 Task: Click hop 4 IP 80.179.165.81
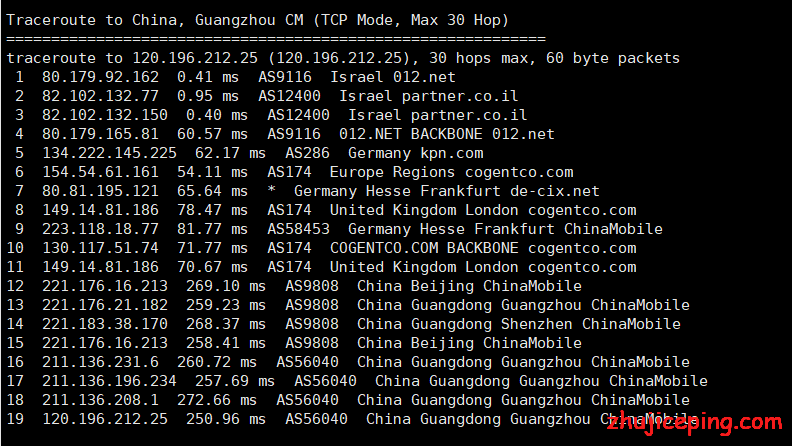[100, 134]
